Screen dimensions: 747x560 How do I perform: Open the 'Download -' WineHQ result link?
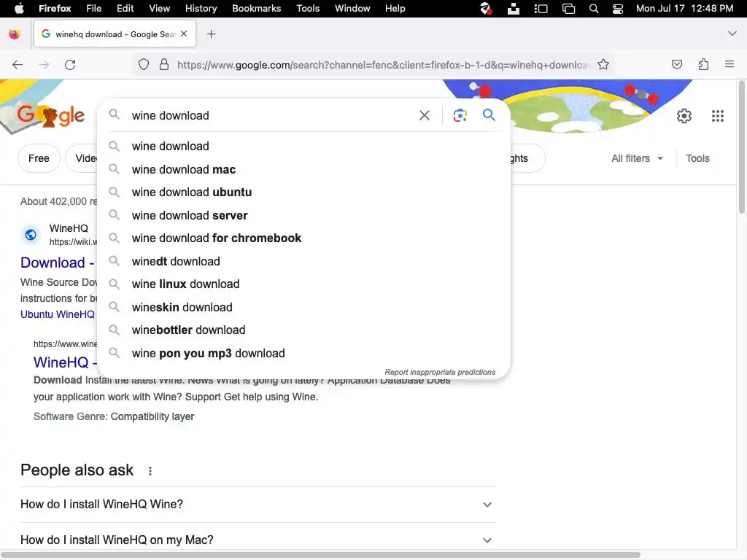pyautogui.click(x=58, y=262)
